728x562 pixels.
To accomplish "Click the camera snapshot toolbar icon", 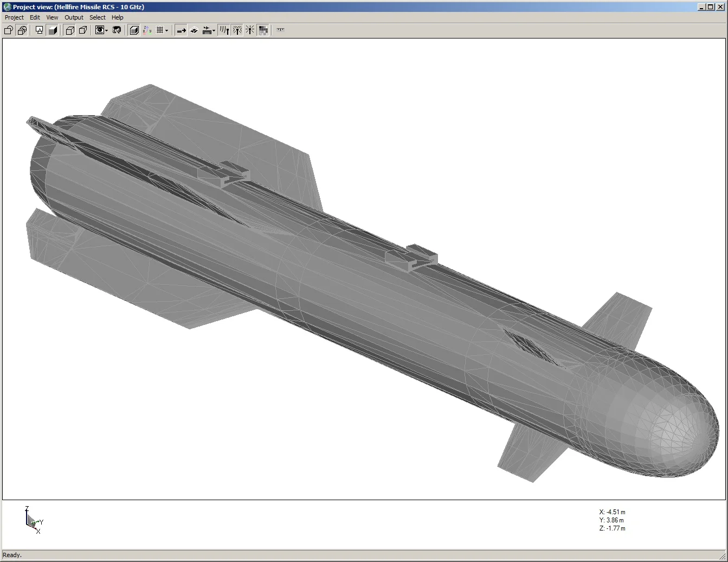I will coord(100,30).
